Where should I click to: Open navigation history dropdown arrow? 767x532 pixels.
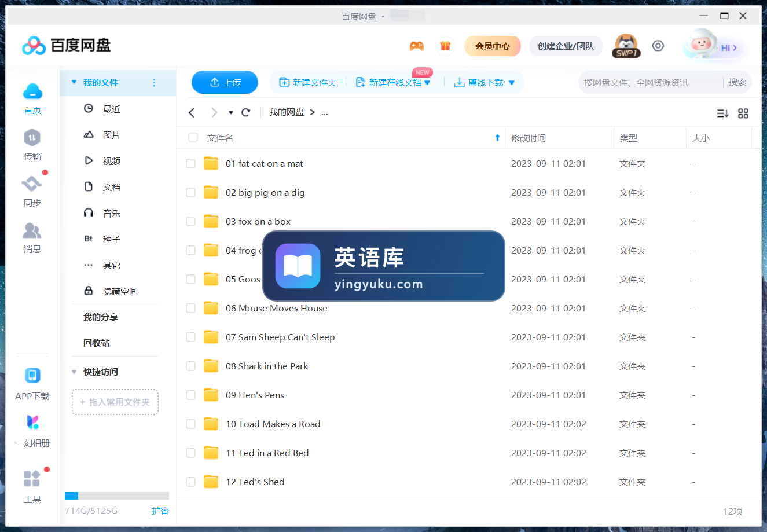tap(230, 113)
